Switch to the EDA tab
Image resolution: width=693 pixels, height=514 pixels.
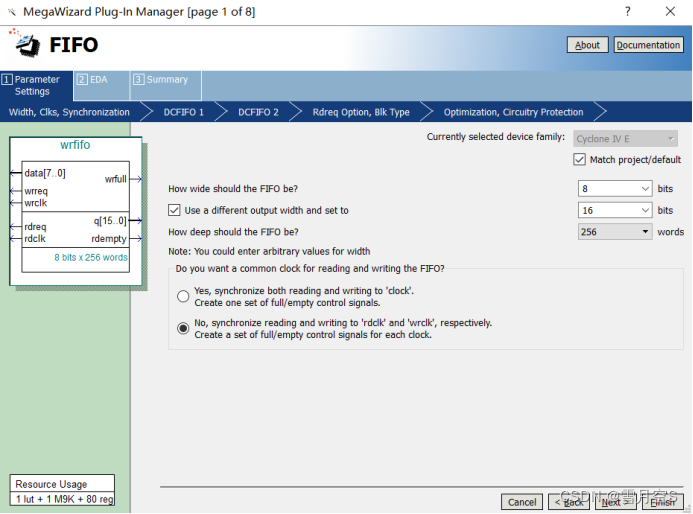point(101,85)
